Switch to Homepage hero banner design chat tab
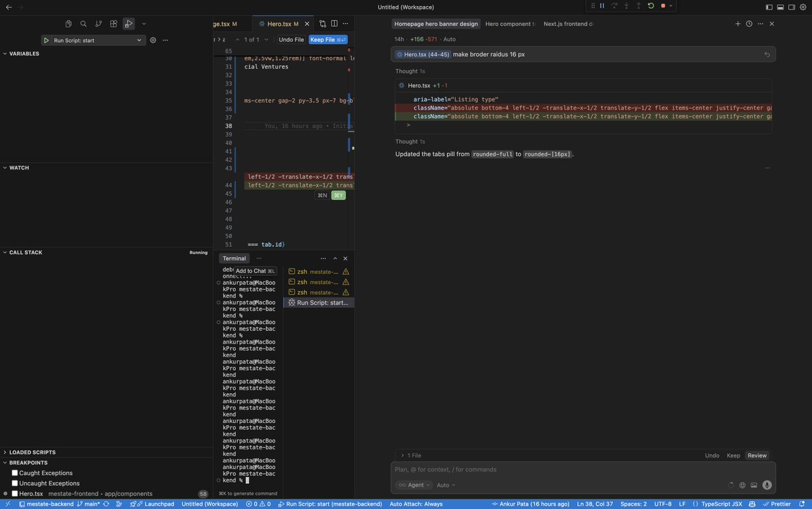Screen dimensions: 812x509 click(x=435, y=24)
